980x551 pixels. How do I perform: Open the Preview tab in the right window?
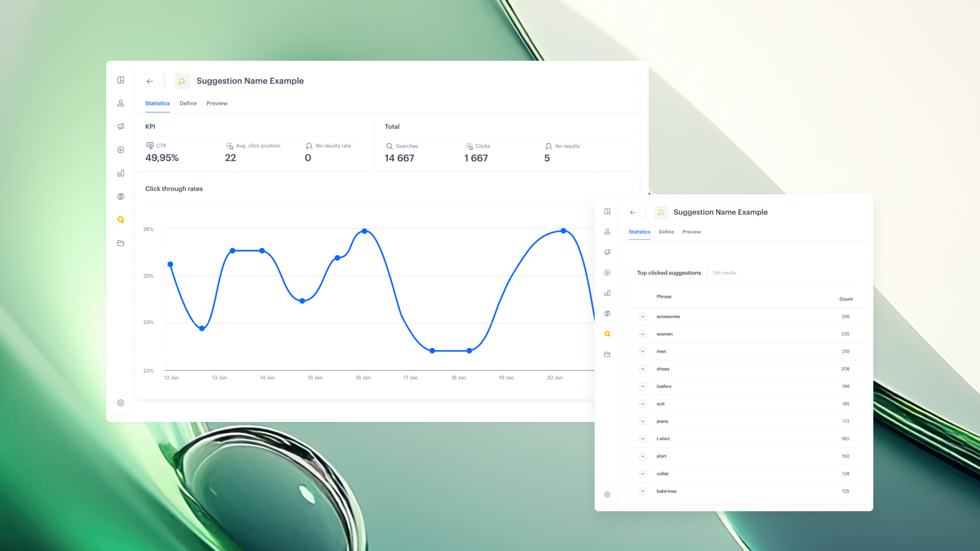pyautogui.click(x=692, y=232)
